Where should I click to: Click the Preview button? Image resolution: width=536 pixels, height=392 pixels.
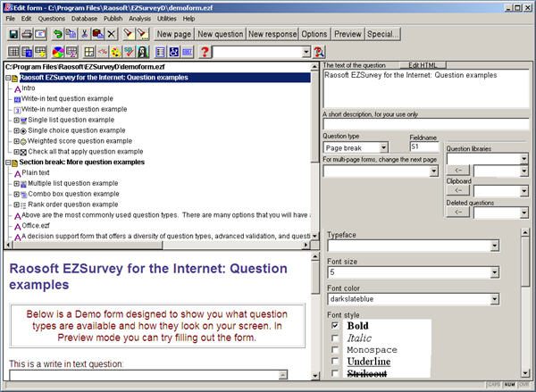(x=348, y=34)
